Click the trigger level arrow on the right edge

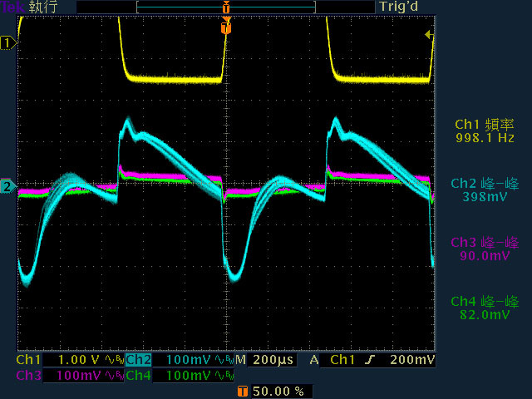tap(429, 35)
